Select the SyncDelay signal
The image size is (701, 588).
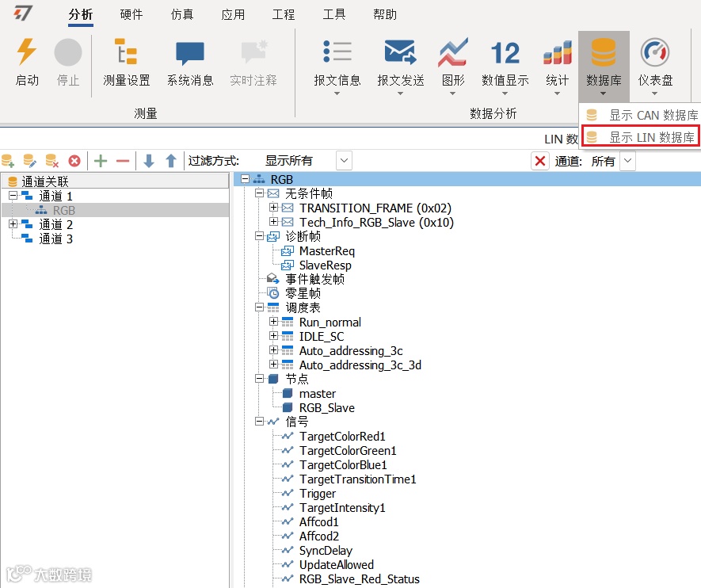[326, 551]
